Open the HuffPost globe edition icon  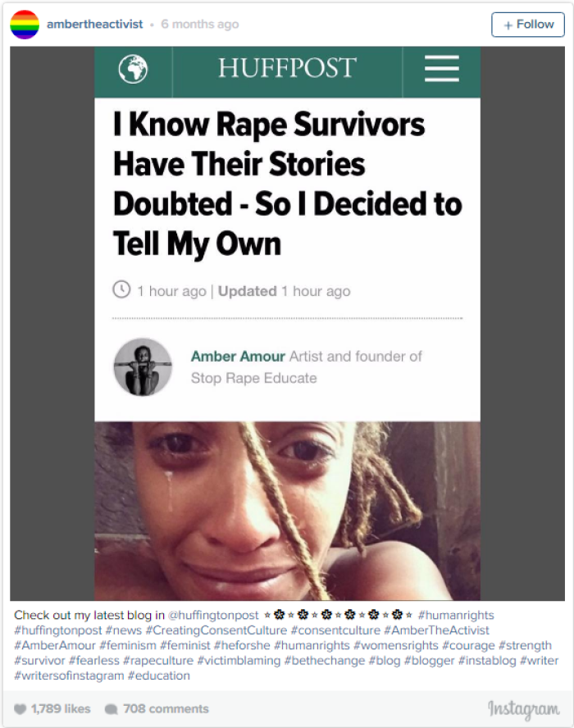point(134,69)
